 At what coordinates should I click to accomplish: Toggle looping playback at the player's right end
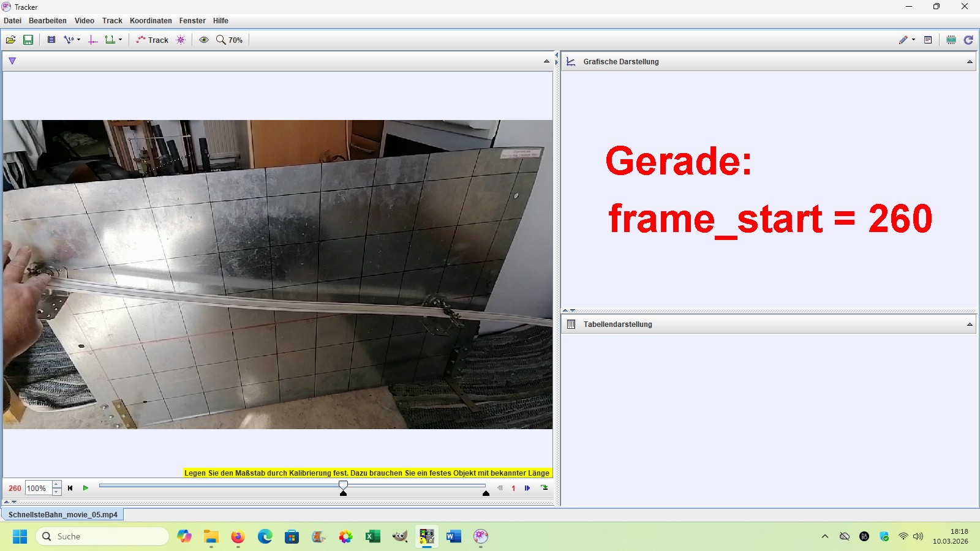(544, 488)
